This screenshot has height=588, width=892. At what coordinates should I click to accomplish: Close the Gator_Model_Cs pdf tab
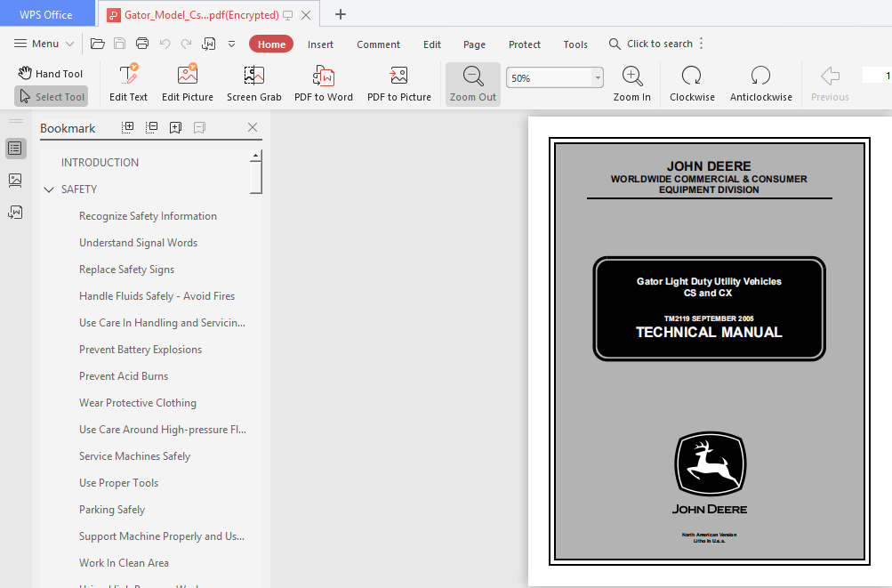coord(306,15)
